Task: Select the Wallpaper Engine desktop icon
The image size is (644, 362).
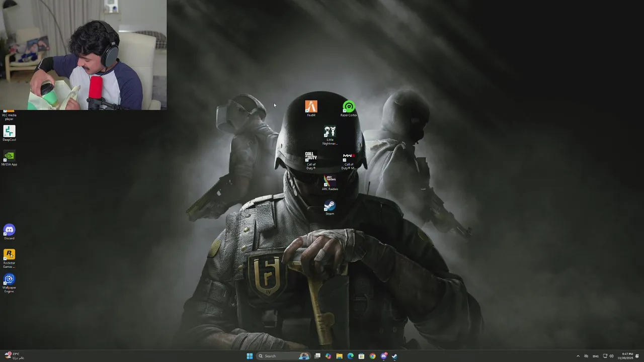Action: point(9,283)
